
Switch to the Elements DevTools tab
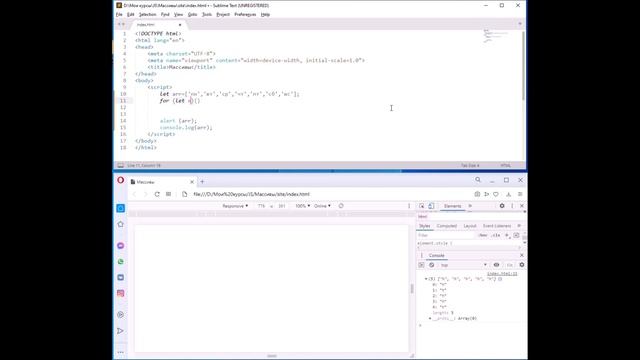point(452,206)
